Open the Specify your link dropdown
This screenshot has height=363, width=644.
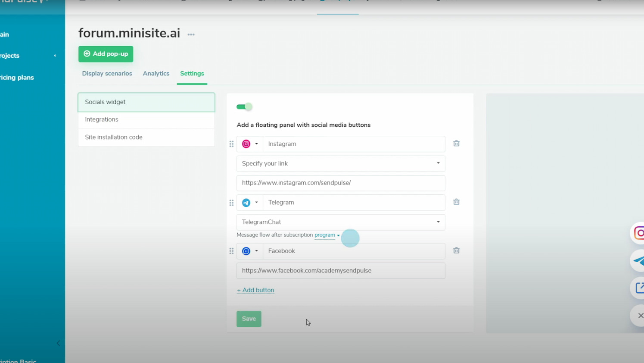coord(340,163)
